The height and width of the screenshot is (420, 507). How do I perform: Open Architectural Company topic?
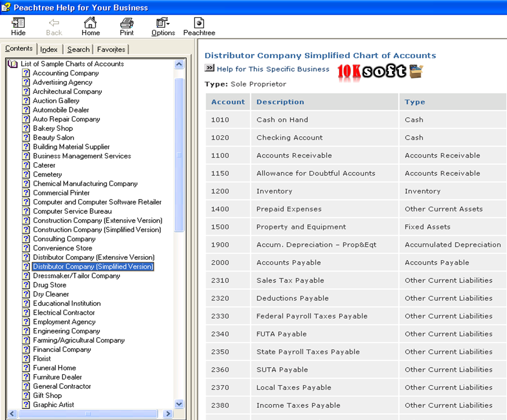pyautogui.click(x=68, y=91)
